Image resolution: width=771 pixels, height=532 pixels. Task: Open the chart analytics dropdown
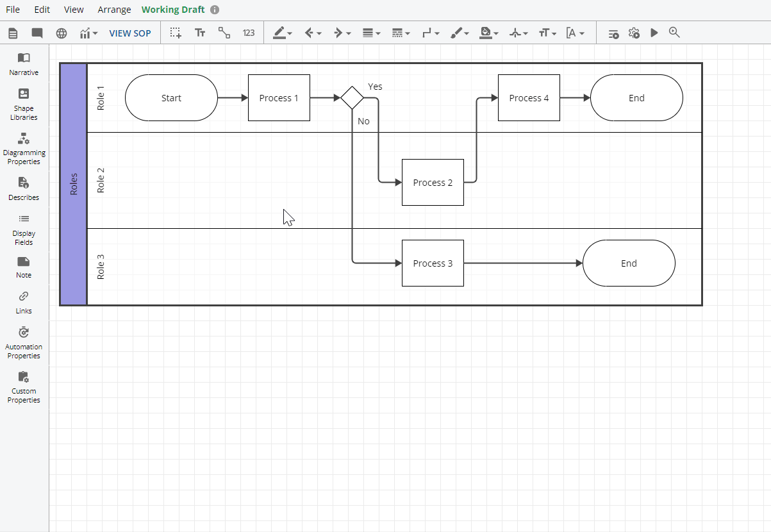(x=88, y=33)
